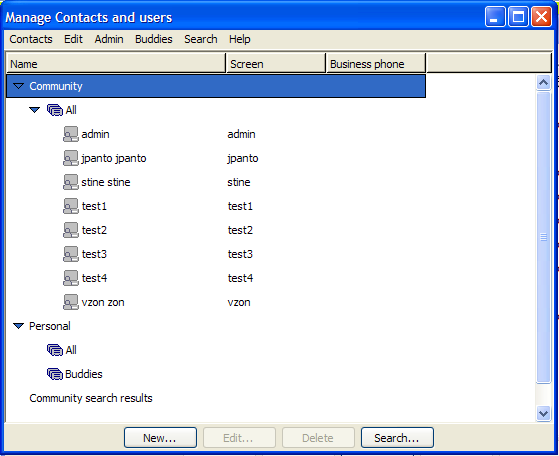Screen dimensions: 559x456
Task: Open the Buddies menu
Action: (154, 39)
